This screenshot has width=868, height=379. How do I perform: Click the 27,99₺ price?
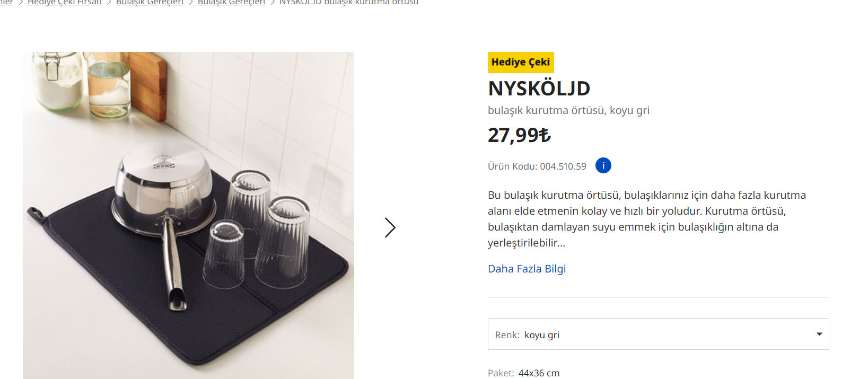click(519, 135)
